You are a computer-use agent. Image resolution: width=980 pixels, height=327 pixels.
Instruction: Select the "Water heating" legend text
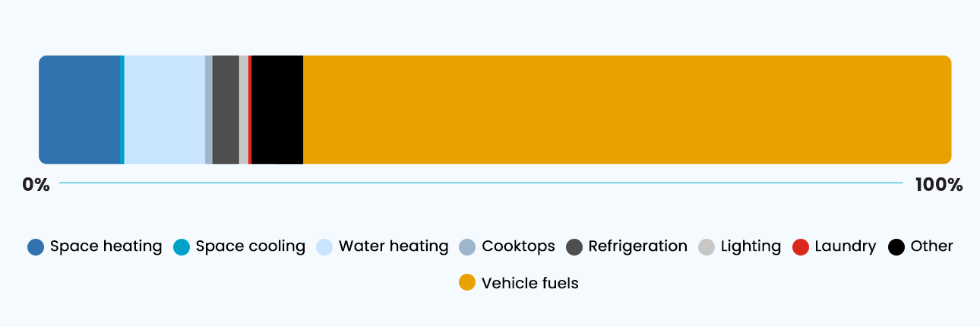point(394,246)
